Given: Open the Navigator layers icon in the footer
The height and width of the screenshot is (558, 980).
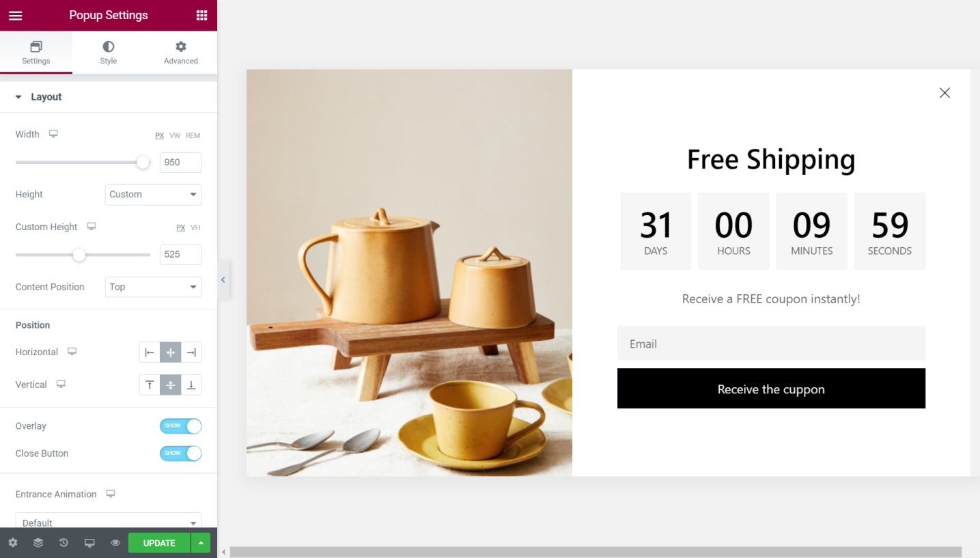Looking at the screenshot, I should (38, 543).
